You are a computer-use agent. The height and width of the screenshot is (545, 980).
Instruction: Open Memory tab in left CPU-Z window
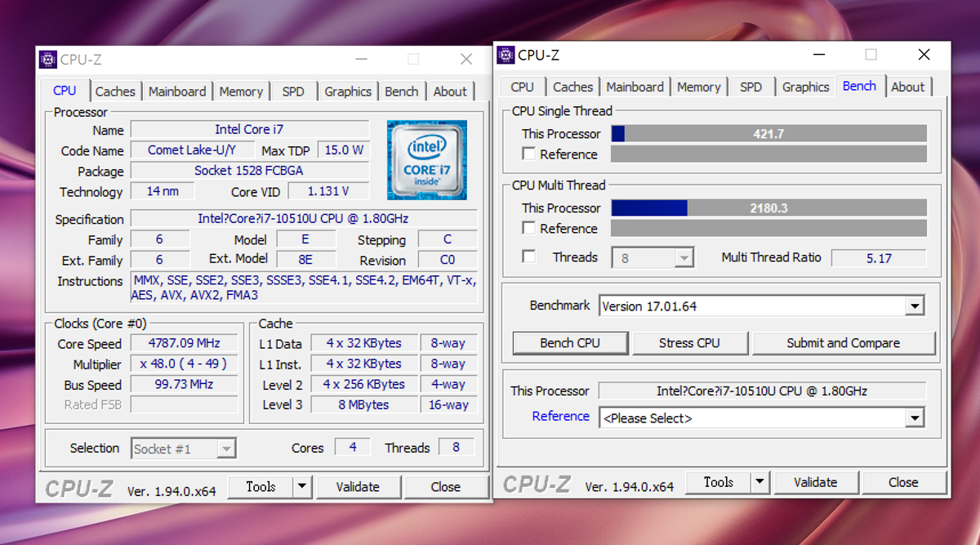click(241, 92)
